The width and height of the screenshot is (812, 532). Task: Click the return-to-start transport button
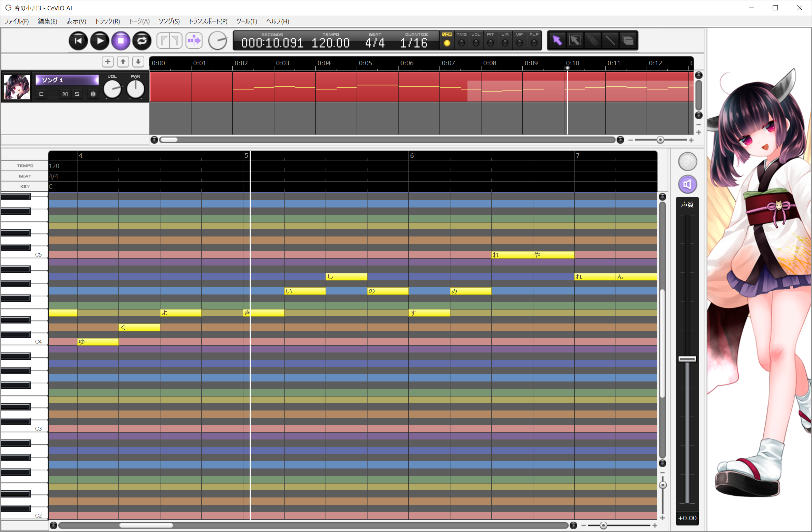[x=78, y=41]
